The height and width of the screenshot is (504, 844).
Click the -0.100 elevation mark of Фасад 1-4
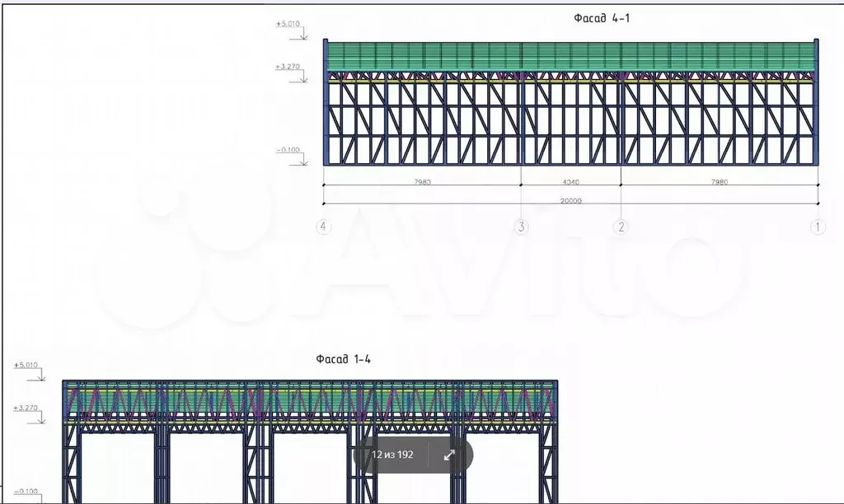coord(26,491)
